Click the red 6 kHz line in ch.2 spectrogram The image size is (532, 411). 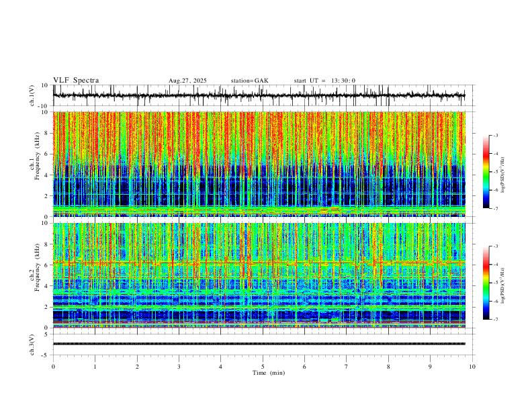point(259,263)
